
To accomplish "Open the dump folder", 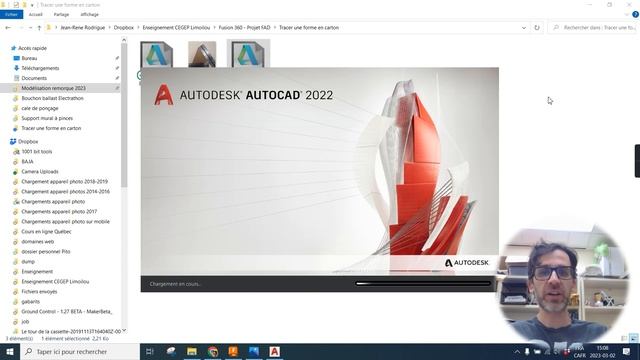I will (x=28, y=262).
